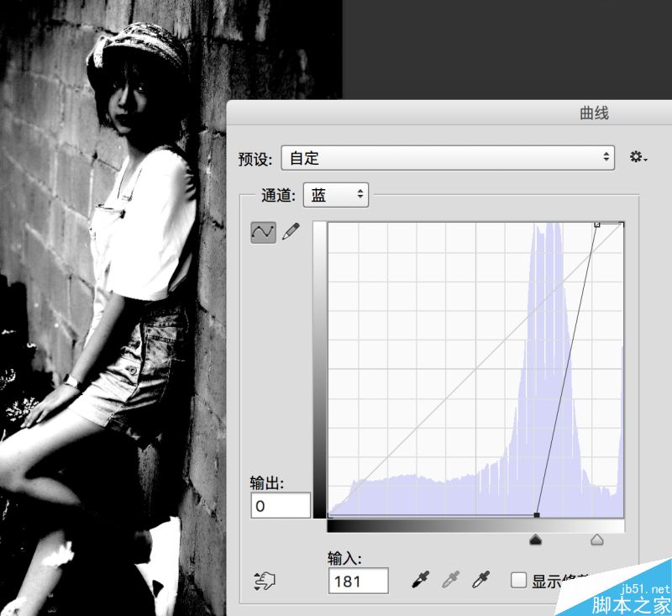Toggle the black input shadow slider marker
Image resolution: width=672 pixels, height=616 pixels.
538,539
